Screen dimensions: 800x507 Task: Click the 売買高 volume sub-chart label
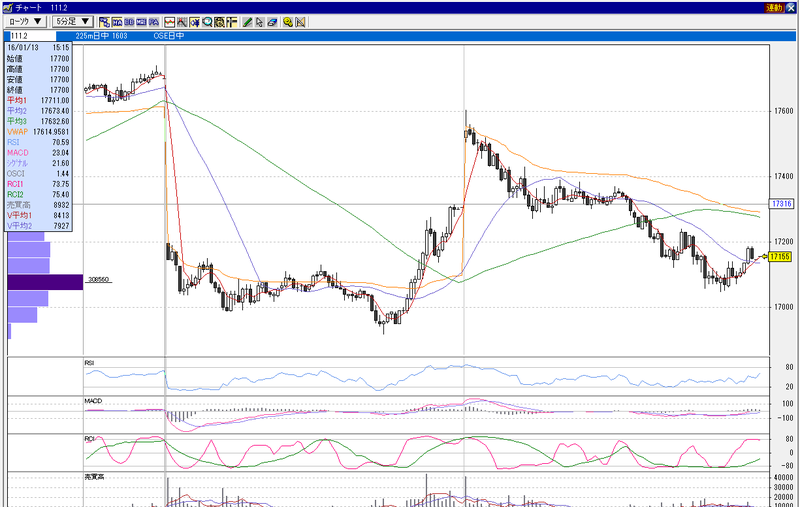click(94, 477)
